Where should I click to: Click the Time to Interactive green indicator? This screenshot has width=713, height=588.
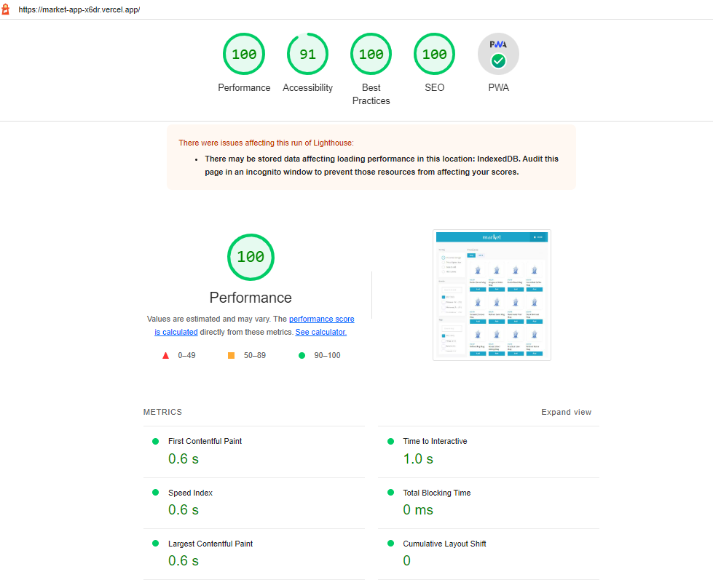[x=390, y=441]
